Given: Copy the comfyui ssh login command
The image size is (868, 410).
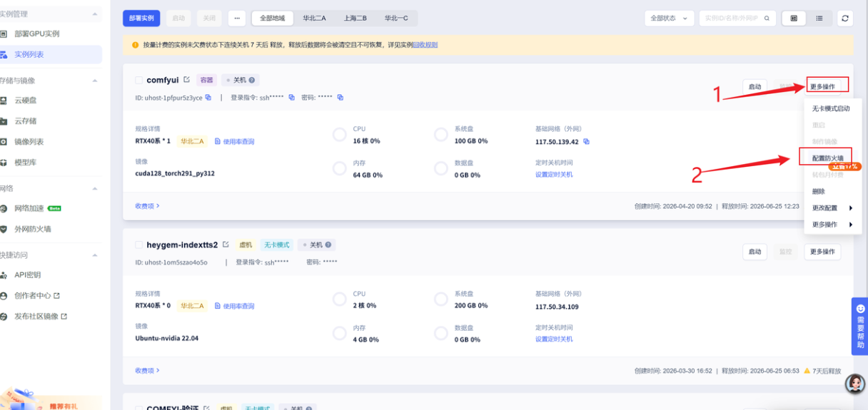Looking at the screenshot, I should point(292,98).
